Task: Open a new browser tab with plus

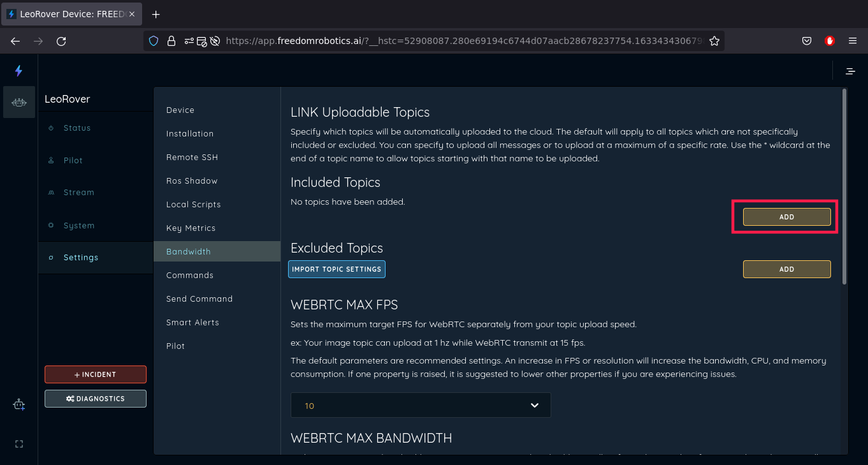Action: (x=156, y=14)
